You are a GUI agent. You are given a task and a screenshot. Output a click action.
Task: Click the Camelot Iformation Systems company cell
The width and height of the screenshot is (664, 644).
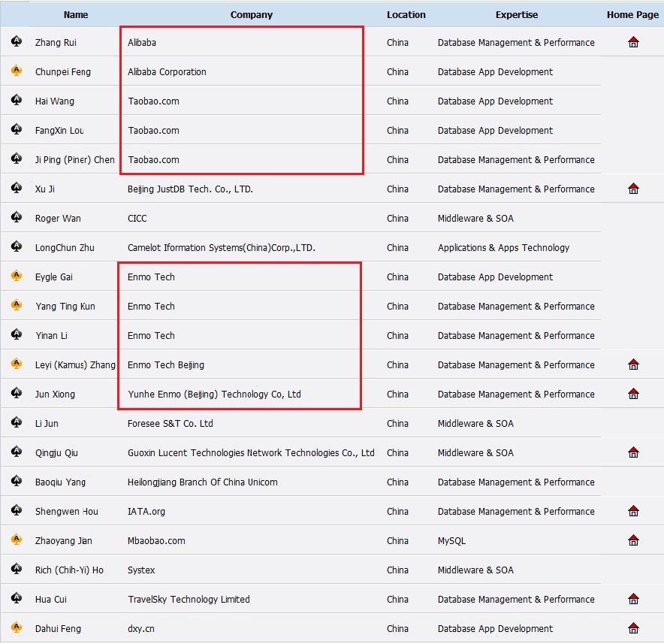pyautogui.click(x=222, y=247)
